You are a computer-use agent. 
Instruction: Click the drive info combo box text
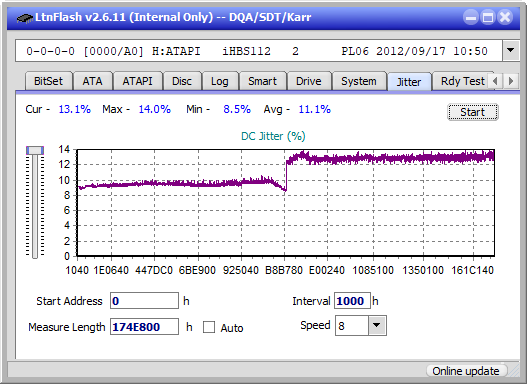259,51
